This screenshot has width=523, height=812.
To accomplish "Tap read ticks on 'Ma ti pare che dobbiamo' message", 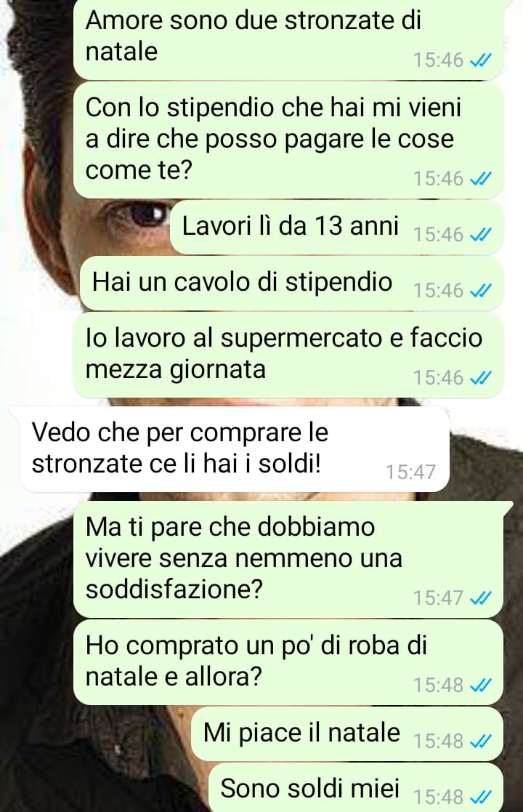I will coord(480,599).
